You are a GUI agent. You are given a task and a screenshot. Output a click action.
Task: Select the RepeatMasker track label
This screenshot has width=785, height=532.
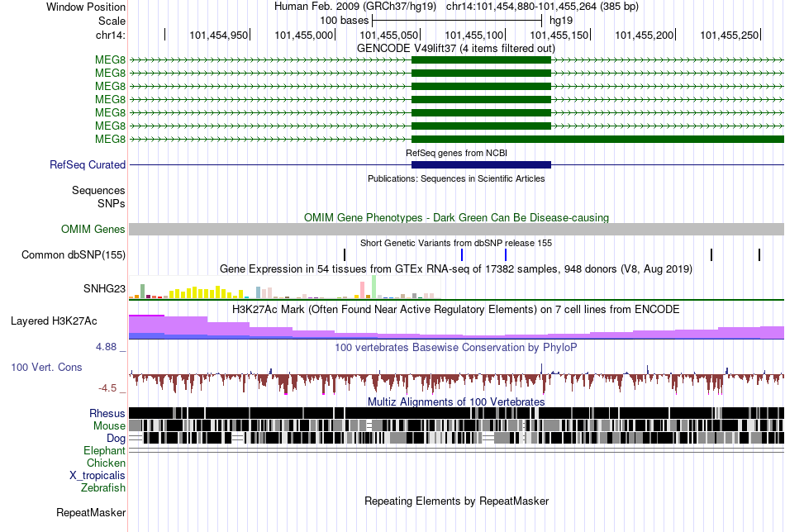pos(91,512)
